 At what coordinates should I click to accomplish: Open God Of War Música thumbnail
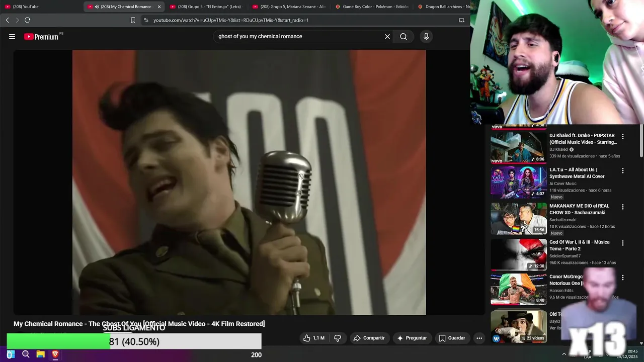[519, 255]
